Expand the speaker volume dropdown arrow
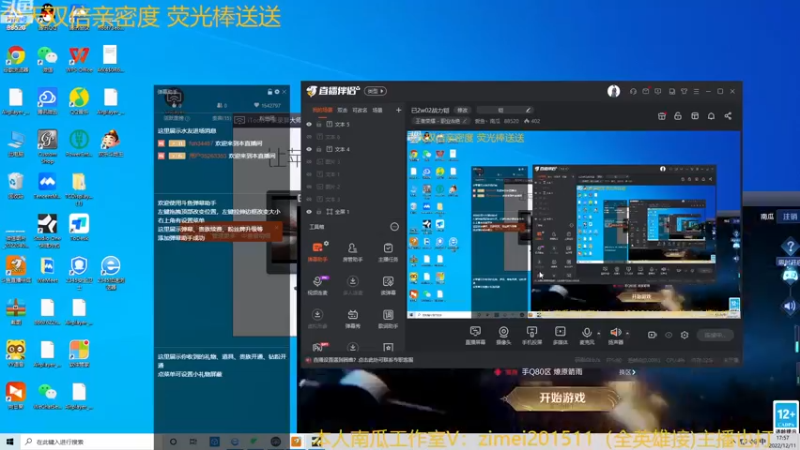This screenshot has height=450, width=800. (627, 334)
